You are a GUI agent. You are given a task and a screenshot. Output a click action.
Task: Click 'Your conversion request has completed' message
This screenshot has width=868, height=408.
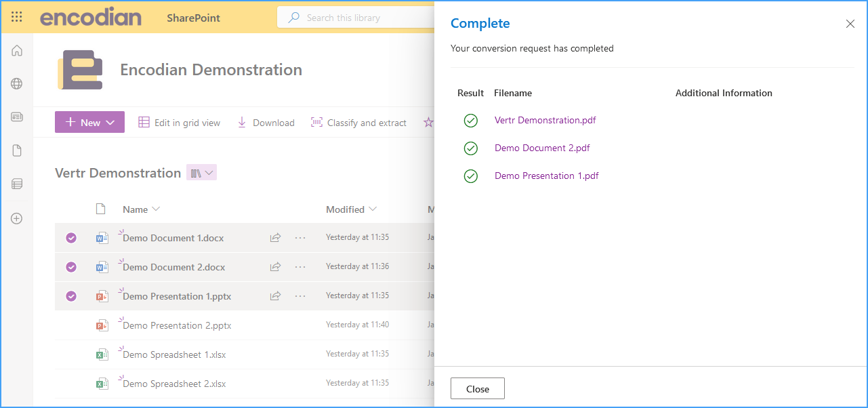(532, 48)
